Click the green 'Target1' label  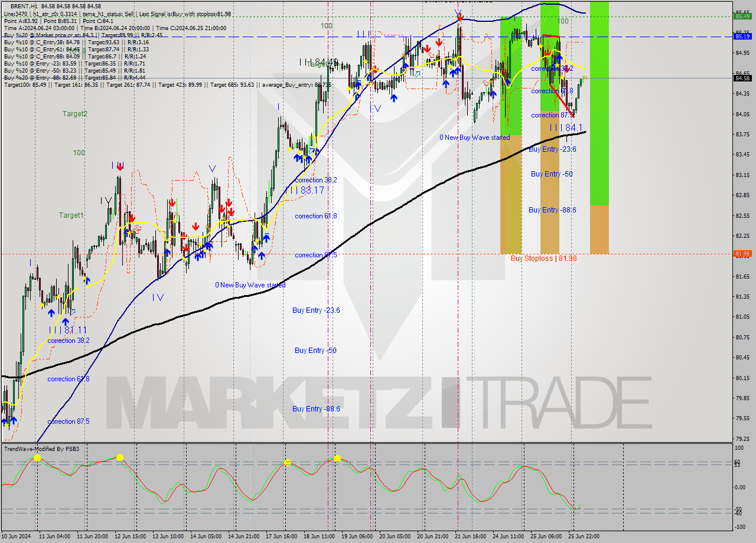point(71,215)
